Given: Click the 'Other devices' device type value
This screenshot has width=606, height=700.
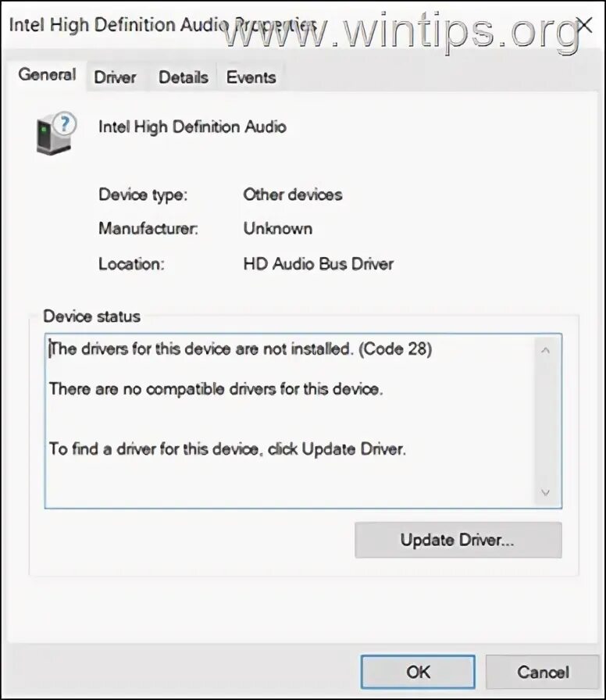Looking at the screenshot, I should pos(293,195).
